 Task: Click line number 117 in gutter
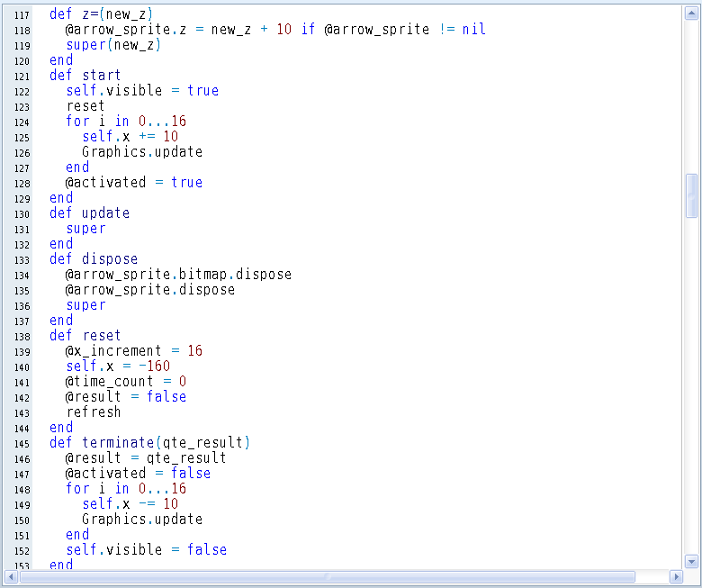point(22,15)
